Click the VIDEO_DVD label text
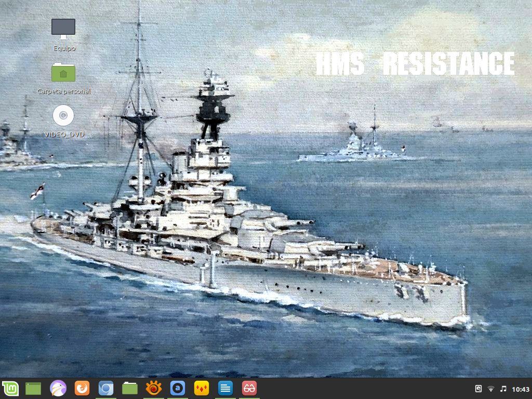This screenshot has width=532, height=399. 64,135
